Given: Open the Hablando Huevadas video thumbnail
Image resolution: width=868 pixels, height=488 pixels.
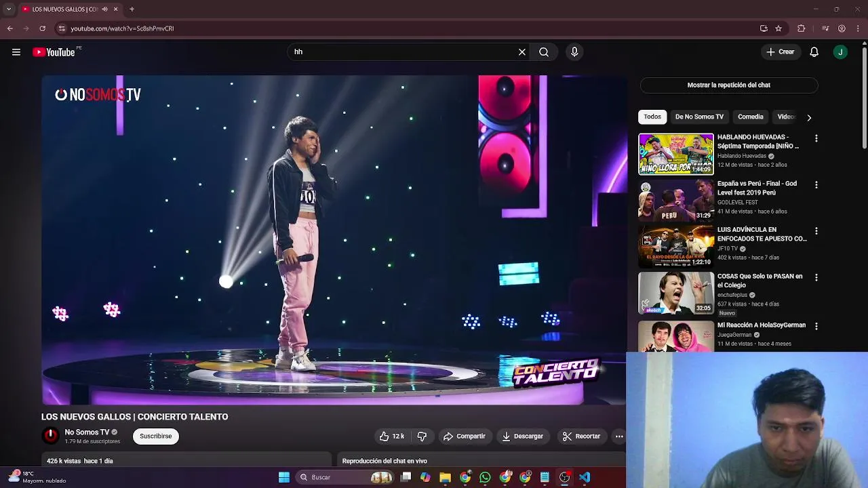Looking at the screenshot, I should 676,154.
